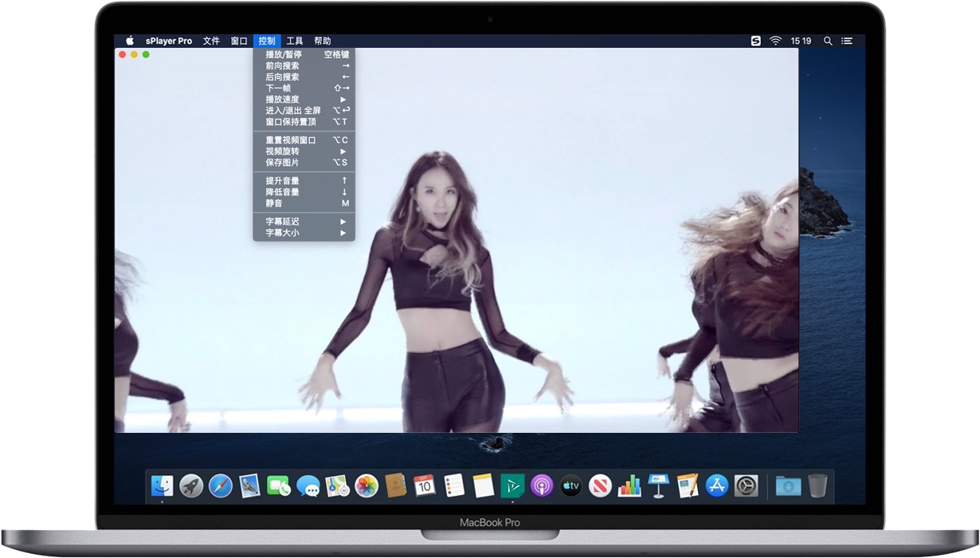Open the Photos app in dock

[366, 485]
